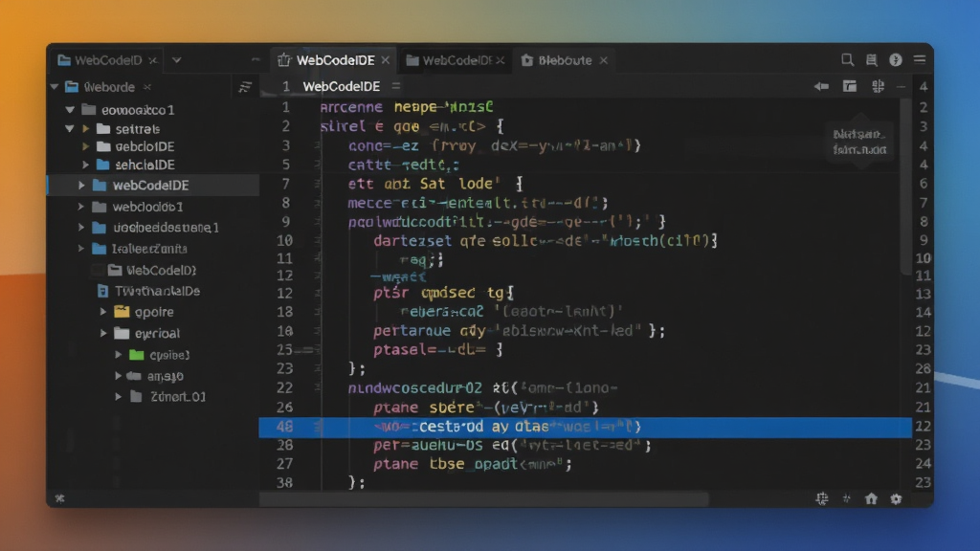
Task: Expand the Zdnort_01 folder
Action: 119,396
